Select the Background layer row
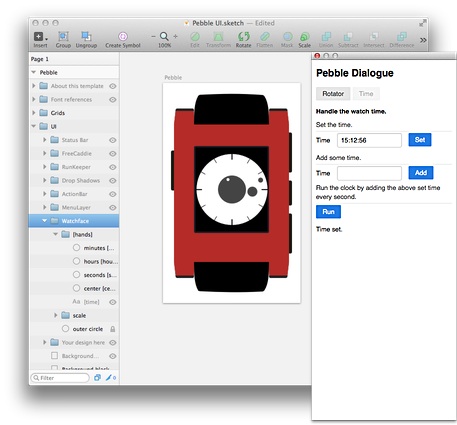The width and height of the screenshot is (457, 425). click(74, 356)
